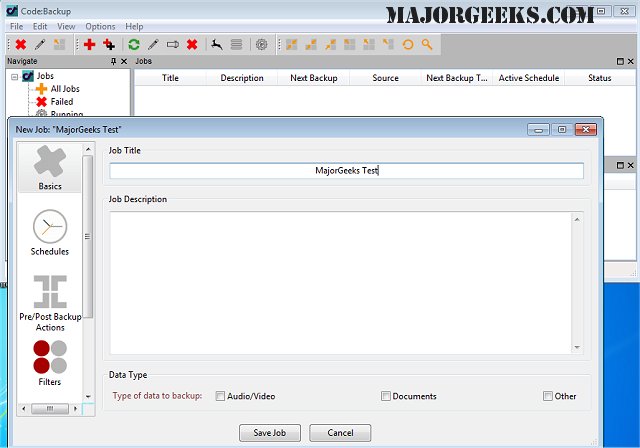
Task: Click the red plus with black plus icon
Action: coord(109,44)
